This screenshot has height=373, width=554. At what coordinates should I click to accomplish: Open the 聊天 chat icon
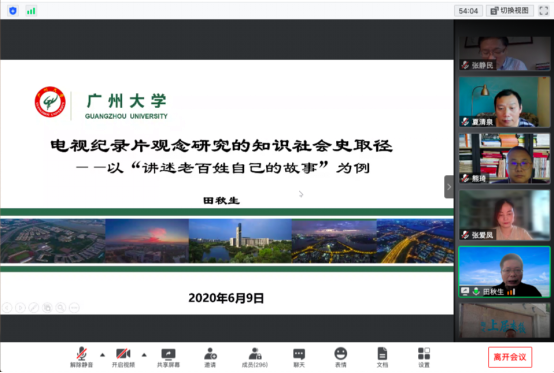[x=299, y=357]
